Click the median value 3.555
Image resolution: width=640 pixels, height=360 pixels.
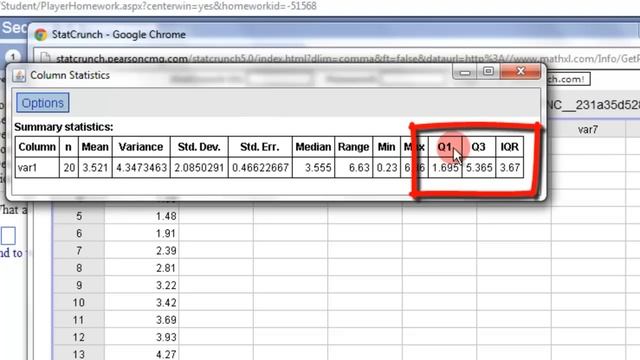point(313,168)
